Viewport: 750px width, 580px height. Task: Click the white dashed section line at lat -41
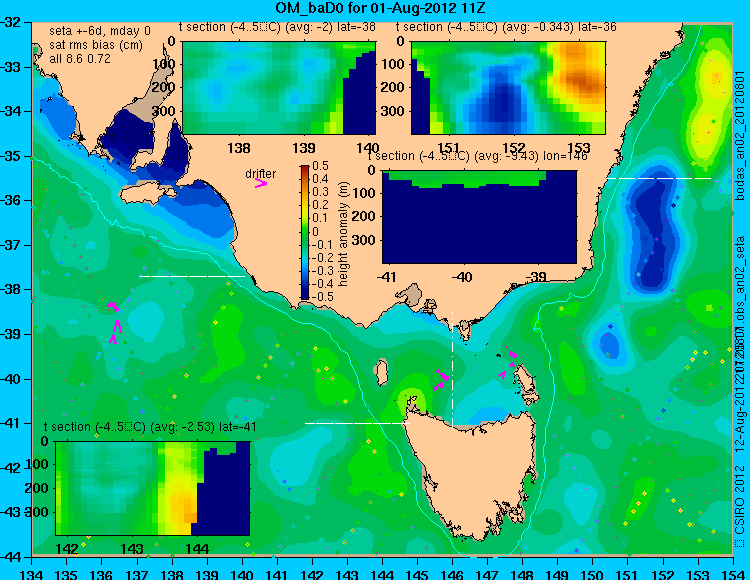tap(357, 423)
